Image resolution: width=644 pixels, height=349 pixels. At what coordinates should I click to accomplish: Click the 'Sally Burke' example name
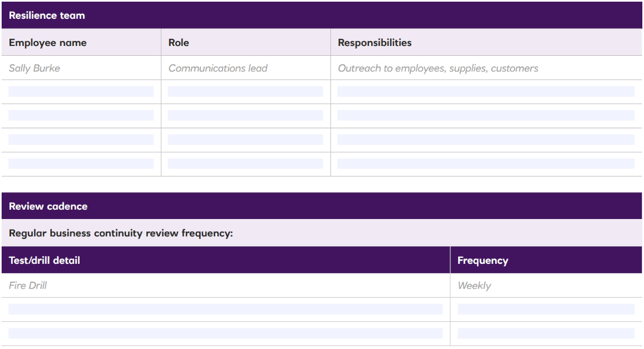(x=34, y=69)
